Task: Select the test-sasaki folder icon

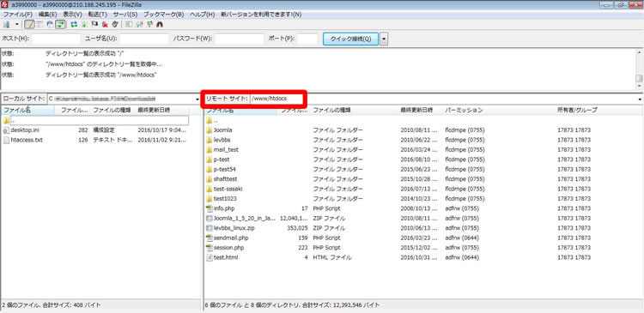Action: coord(210,189)
